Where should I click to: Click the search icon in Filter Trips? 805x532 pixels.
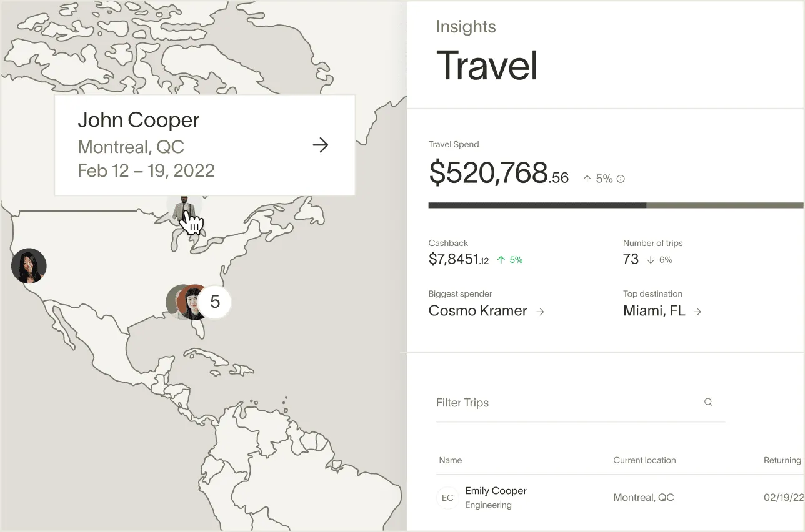point(708,402)
